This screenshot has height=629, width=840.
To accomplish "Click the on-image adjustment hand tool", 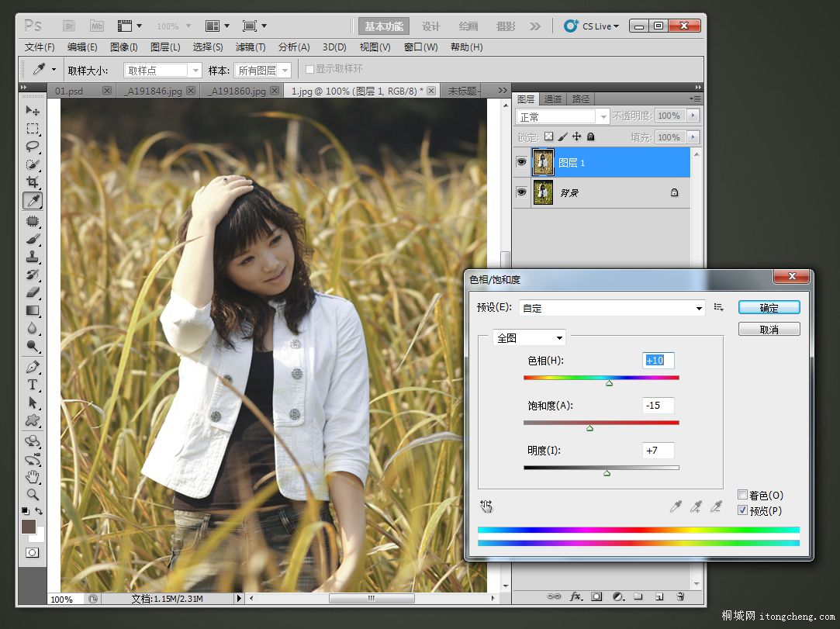I will click(x=486, y=506).
